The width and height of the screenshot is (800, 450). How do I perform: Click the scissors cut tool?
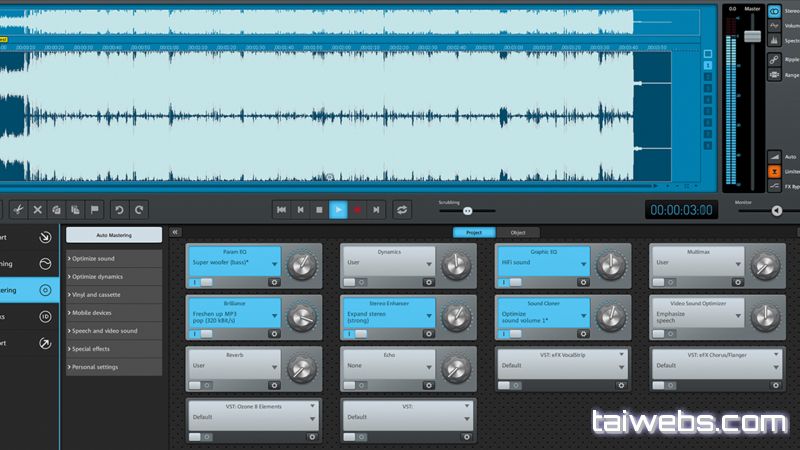click(17, 209)
